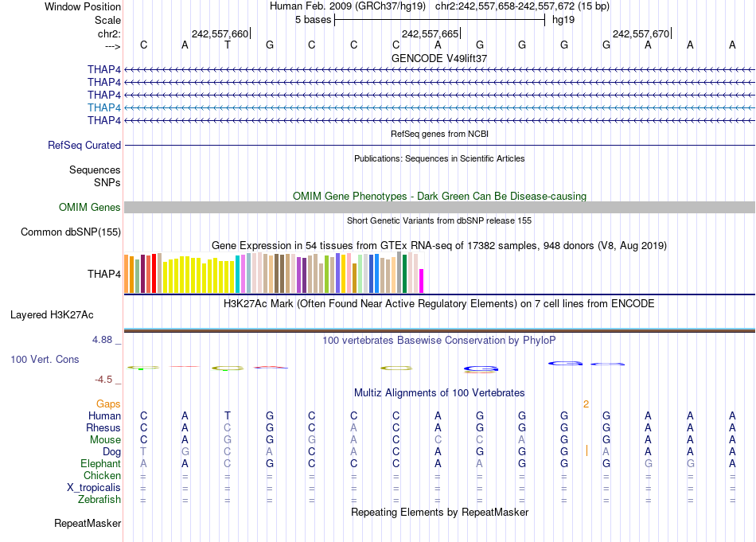Select the Zebrafish alignment row label
Screen dimensions: 756x542
[99, 500]
